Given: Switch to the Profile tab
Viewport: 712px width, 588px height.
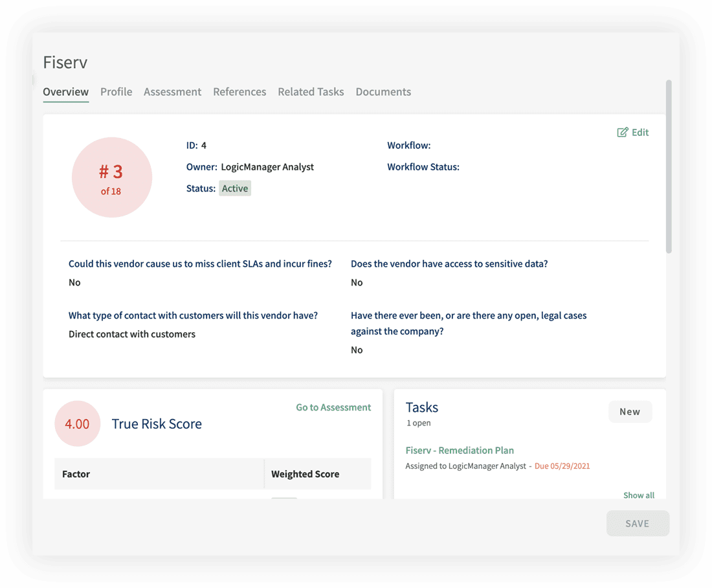Looking at the screenshot, I should point(116,91).
